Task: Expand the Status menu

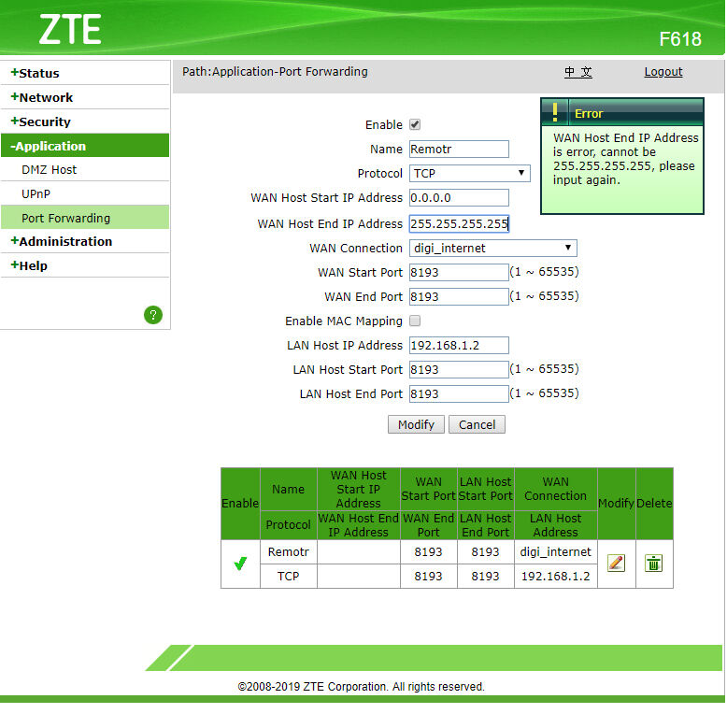Action: pyautogui.click(x=85, y=73)
